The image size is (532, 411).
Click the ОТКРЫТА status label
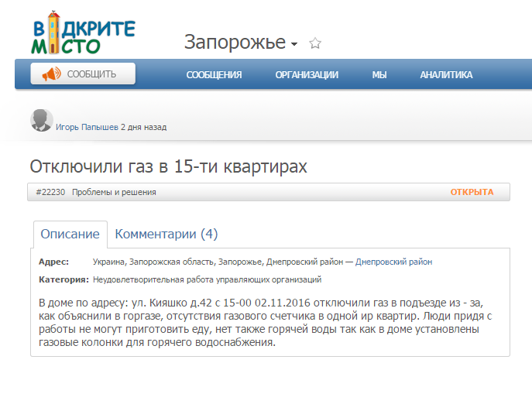(472, 192)
